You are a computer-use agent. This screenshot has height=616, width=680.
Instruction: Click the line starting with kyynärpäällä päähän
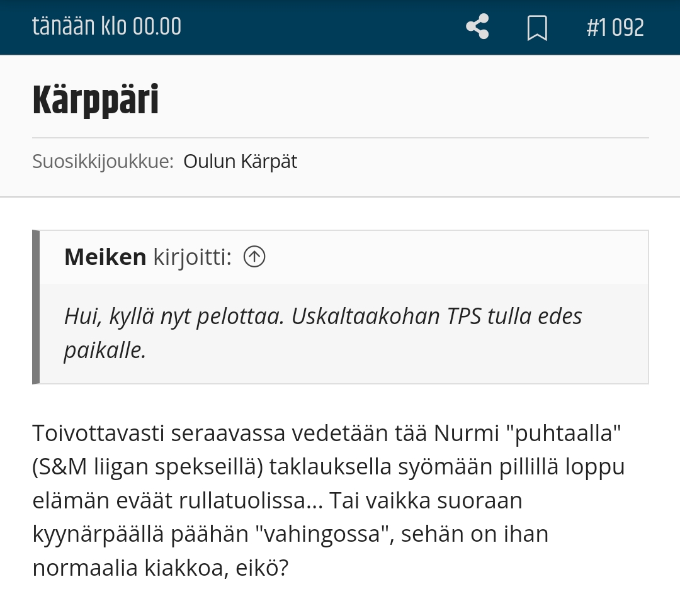pyautogui.click(x=290, y=534)
